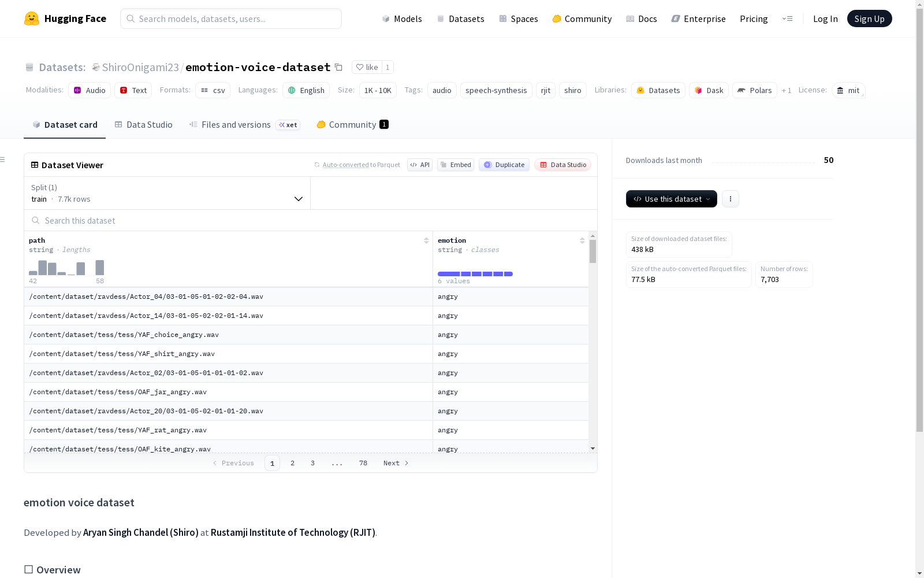Click the Hugging Face logo icon
The width and height of the screenshot is (924, 578).
pyautogui.click(x=32, y=18)
